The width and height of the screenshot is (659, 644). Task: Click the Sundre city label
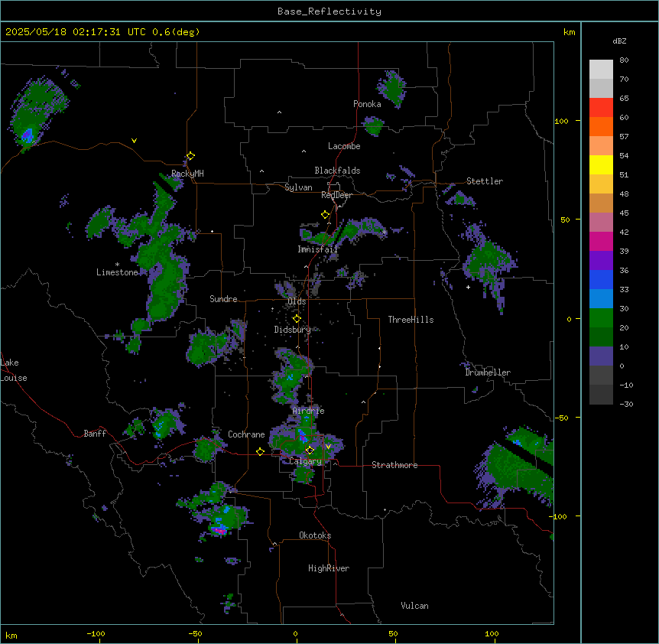(223, 299)
